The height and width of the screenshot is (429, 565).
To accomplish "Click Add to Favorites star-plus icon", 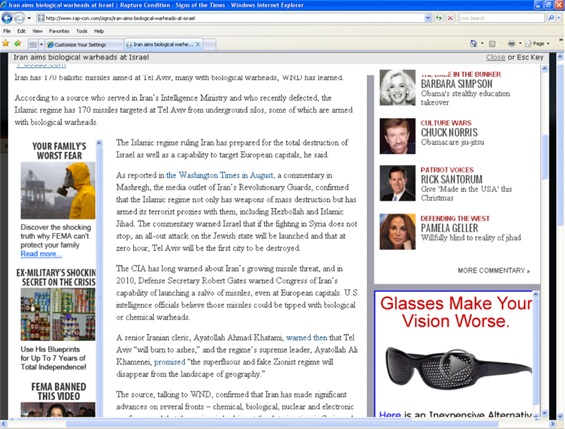I will tap(17, 44).
